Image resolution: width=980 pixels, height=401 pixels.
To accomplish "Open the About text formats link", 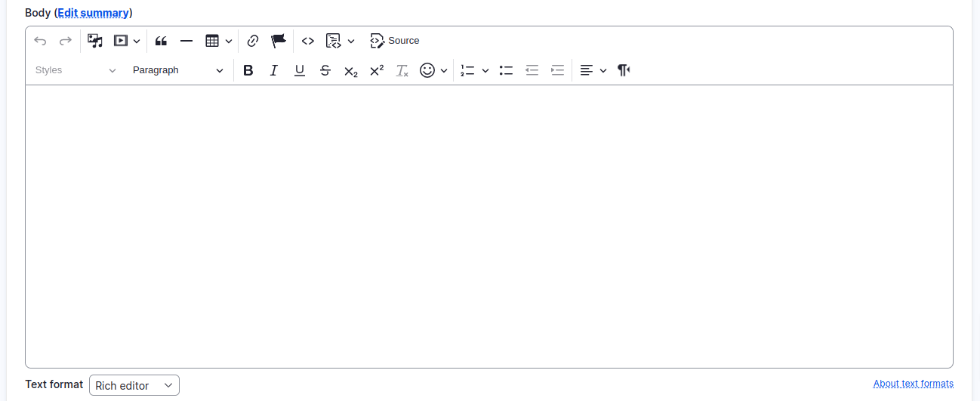I will click(x=914, y=384).
